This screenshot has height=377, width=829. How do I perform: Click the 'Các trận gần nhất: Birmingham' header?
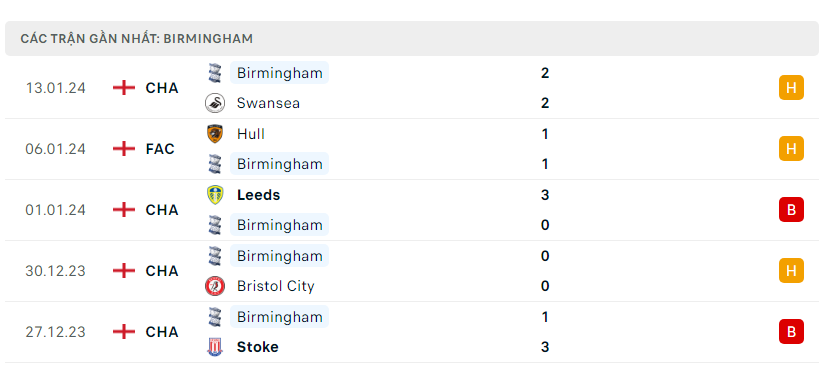point(136,39)
